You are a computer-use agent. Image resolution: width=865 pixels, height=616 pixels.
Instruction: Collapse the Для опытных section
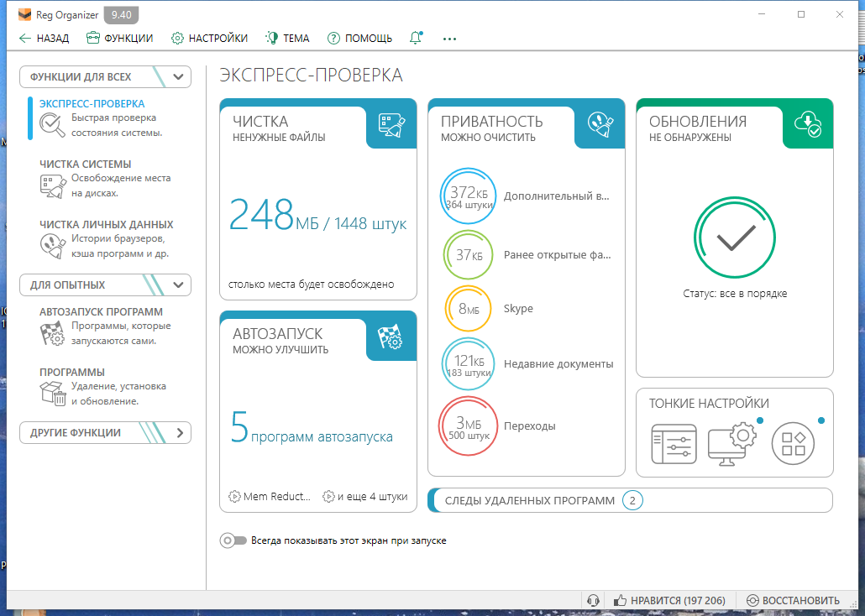(176, 285)
